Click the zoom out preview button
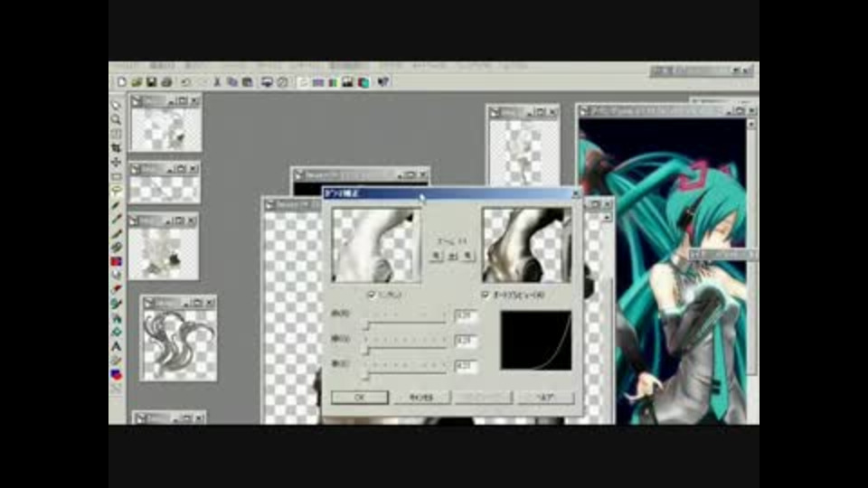The height and width of the screenshot is (488, 868). 436,256
